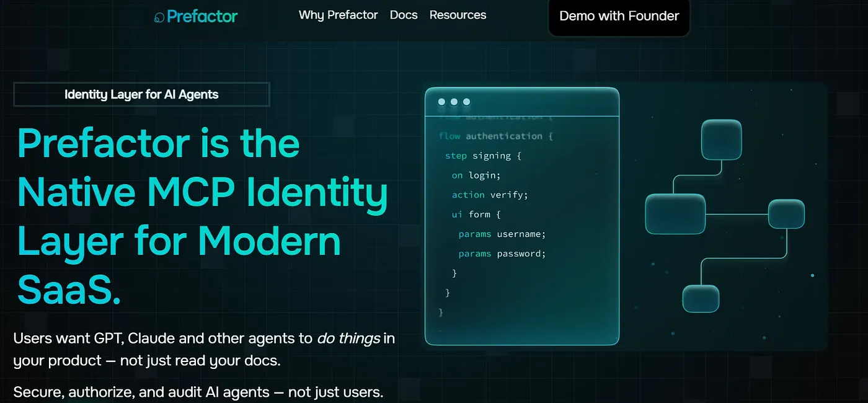Click the headline text "Native MCP Identity"
Viewport: 868px width, 403px height.
(x=203, y=193)
